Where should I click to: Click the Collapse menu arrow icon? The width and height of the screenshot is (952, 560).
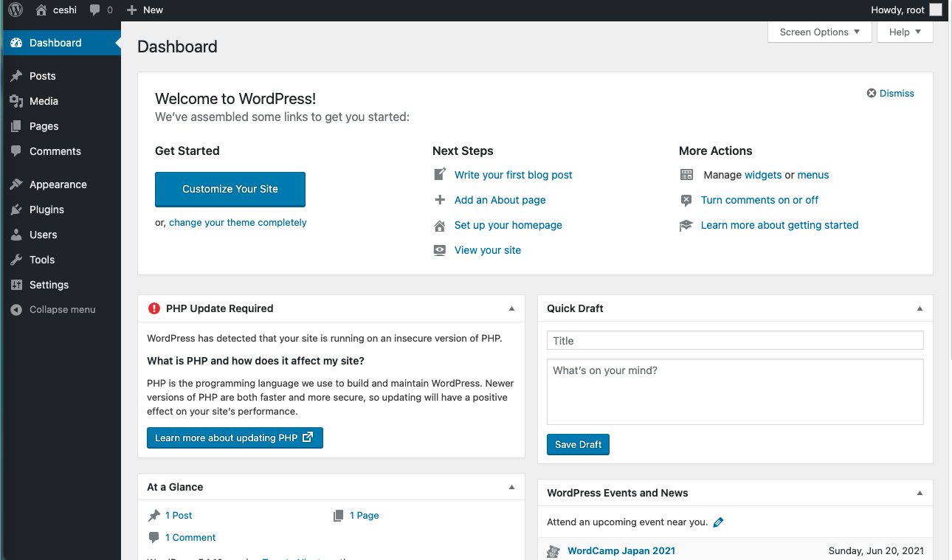coord(16,310)
